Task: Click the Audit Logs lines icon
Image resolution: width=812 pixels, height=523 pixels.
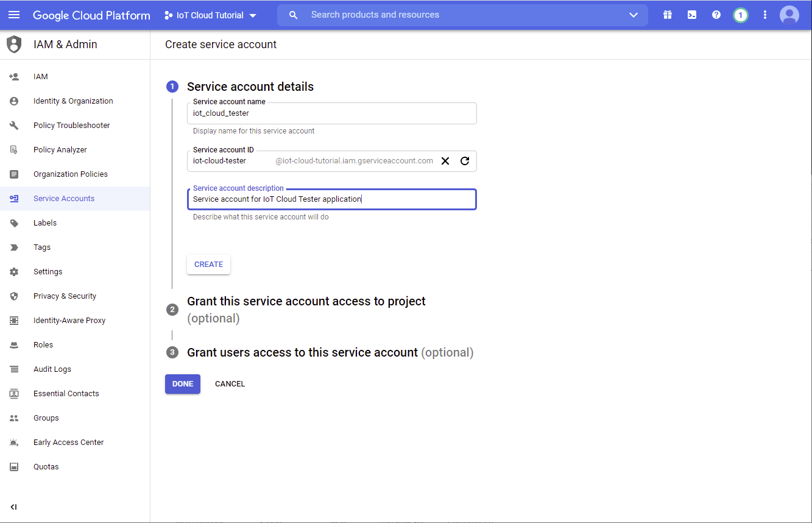Action: coord(14,369)
